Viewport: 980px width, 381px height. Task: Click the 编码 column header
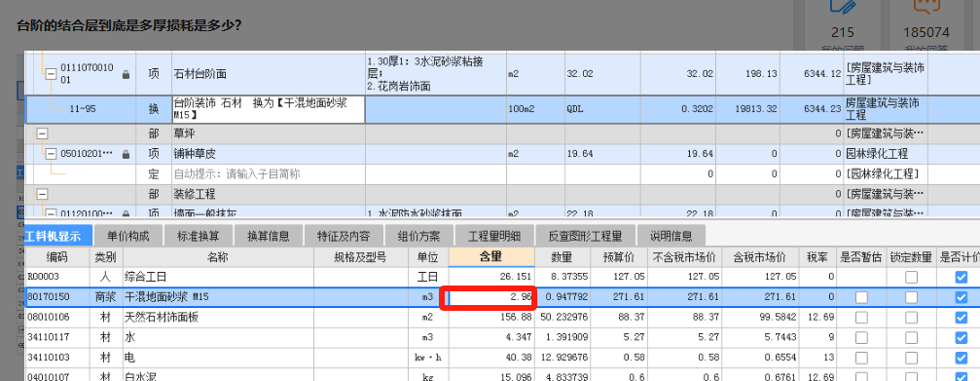coord(56,257)
